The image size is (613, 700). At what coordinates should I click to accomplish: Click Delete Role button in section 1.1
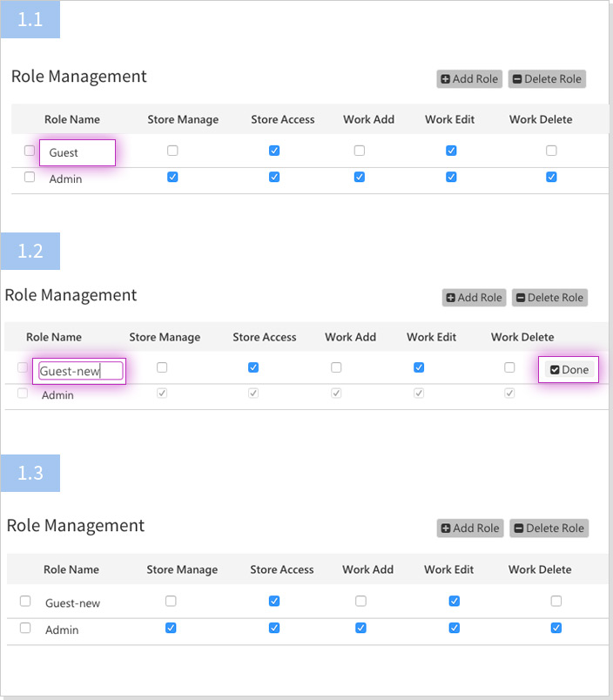547,79
